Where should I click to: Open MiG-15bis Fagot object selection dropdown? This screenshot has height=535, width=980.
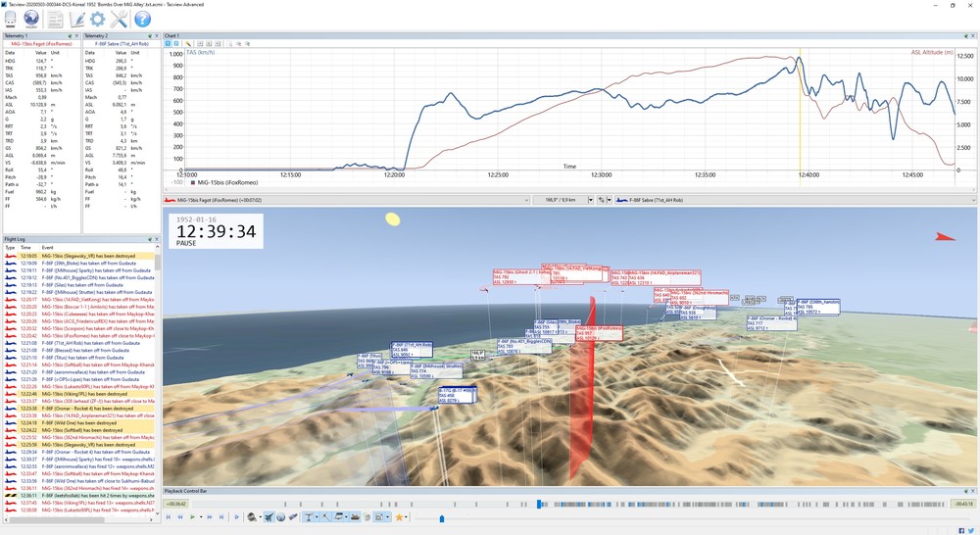[x=346, y=200]
